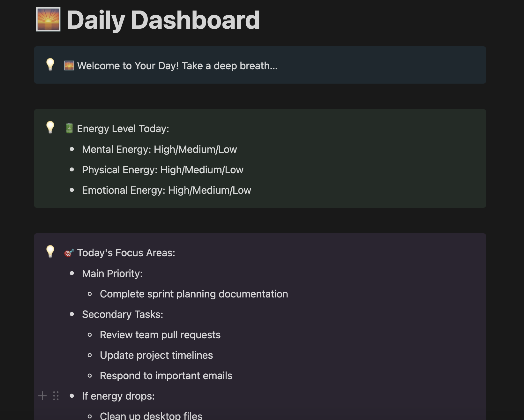This screenshot has width=524, height=420.
Task: Click the dart target emoji before Today's Focus Areas
Action: pos(69,253)
